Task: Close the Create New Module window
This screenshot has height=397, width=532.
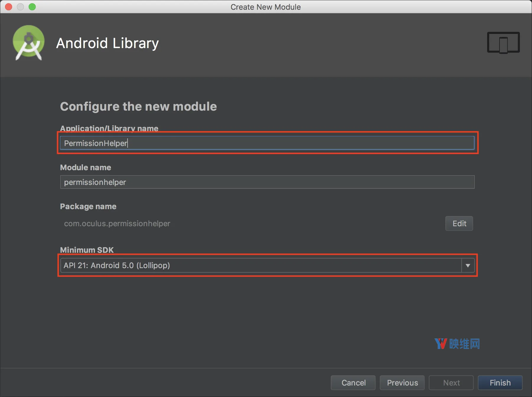Action: [9, 7]
